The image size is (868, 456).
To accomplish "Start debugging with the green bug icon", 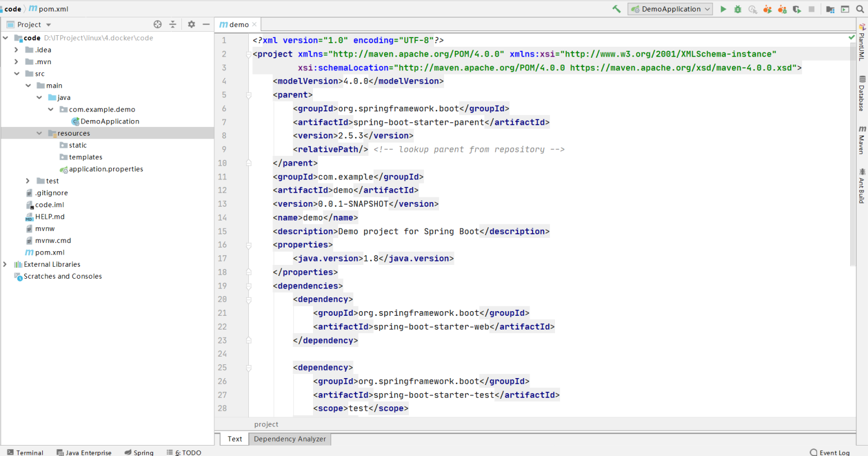I will [737, 9].
